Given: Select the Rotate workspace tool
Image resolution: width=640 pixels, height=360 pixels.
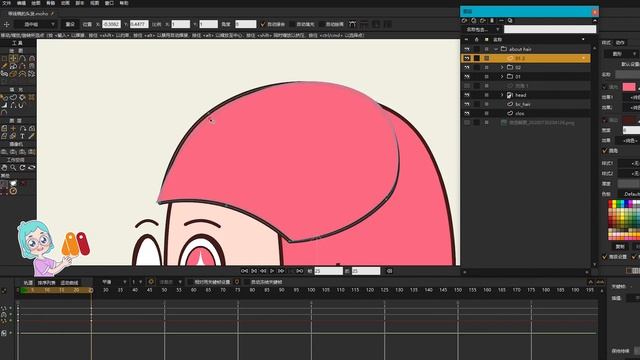Looking at the screenshot, I should tap(22, 168).
